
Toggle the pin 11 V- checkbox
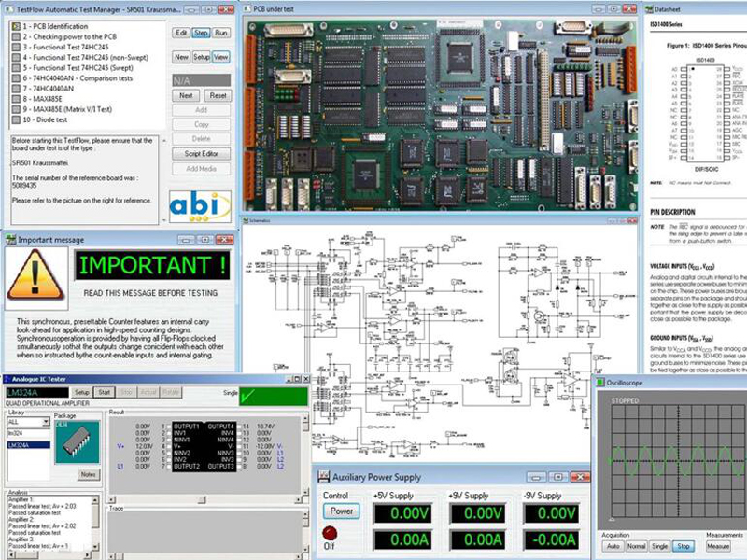pos(239,446)
